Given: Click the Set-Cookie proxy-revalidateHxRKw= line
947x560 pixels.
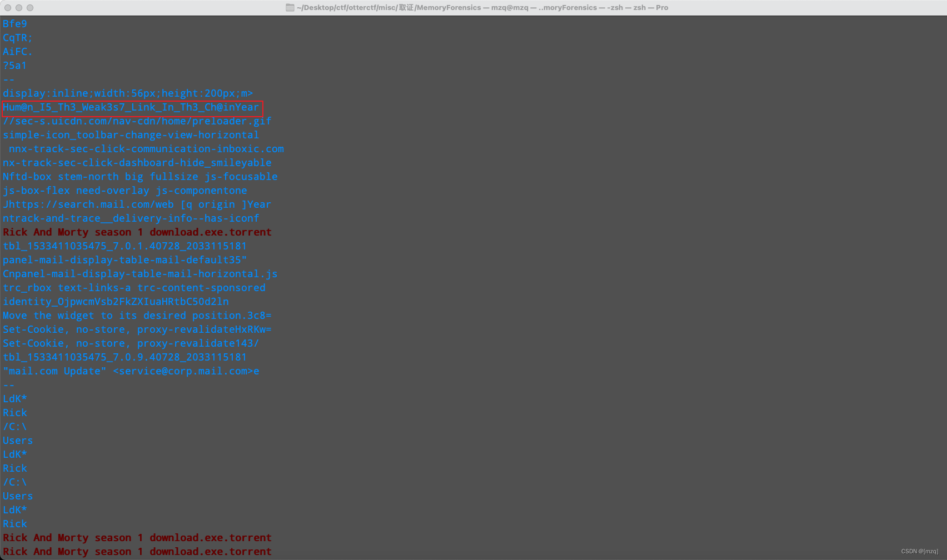Looking at the screenshot, I should 137,329.
